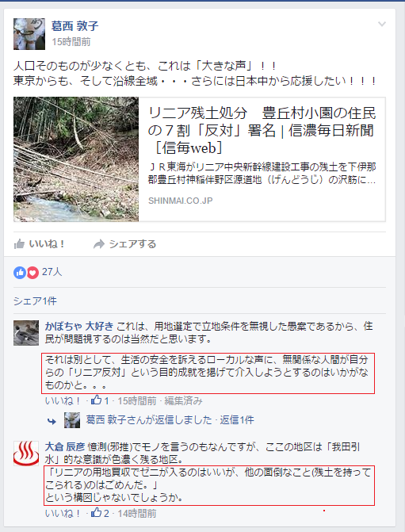The image size is (405, 532).
Task: Click the thumbs-up count on かぼちゃ's comment
Action: coord(100,400)
